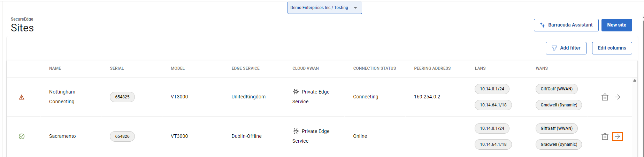Click serial number chip 654825
The image size is (644, 157).
[x=122, y=97]
